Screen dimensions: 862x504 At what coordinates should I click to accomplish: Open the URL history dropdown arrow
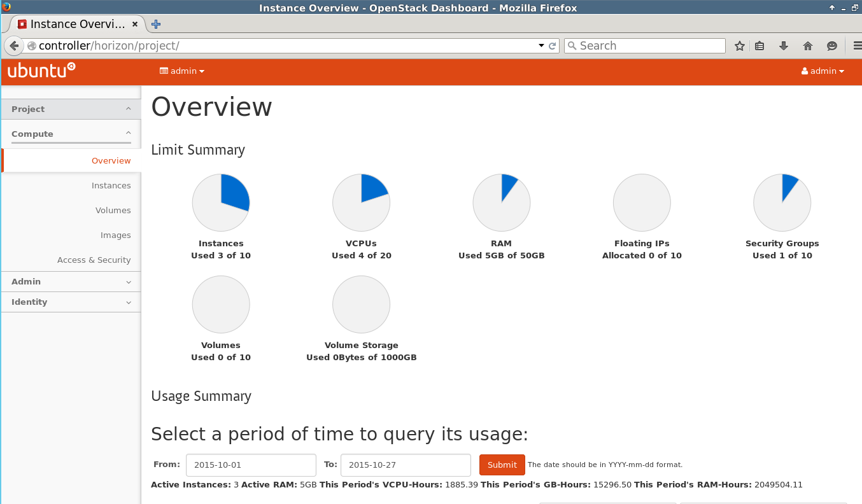(x=541, y=46)
